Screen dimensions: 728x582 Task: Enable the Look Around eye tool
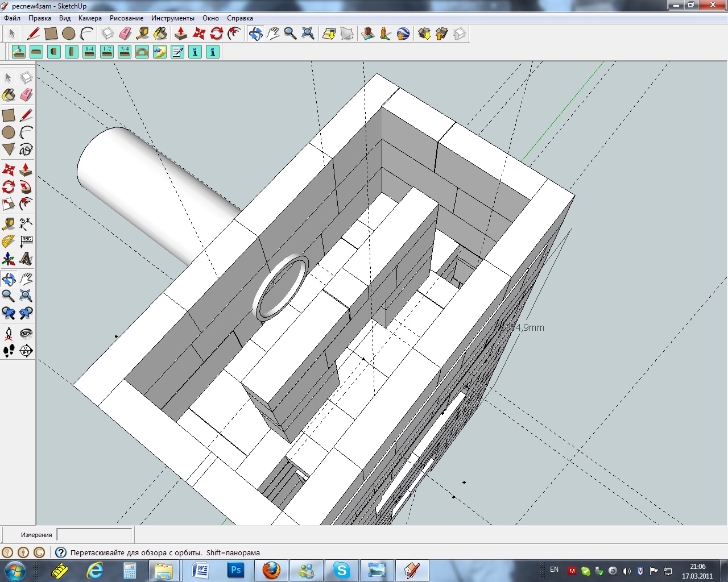click(x=26, y=333)
